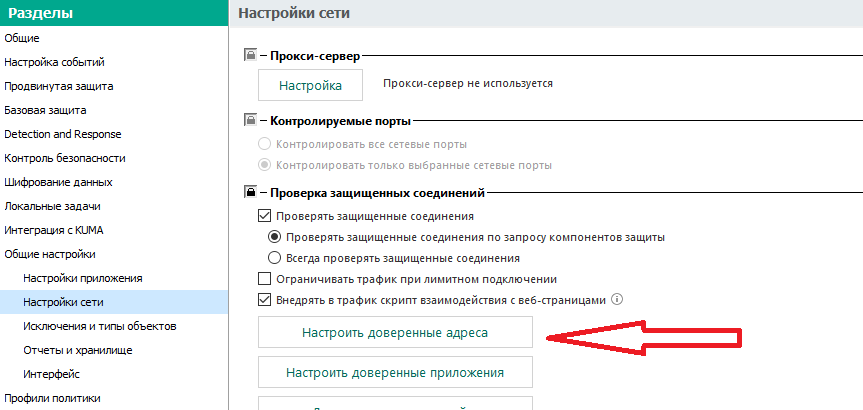Viewport: 863px width, 410px height.
Task: Select Detection and Response in sidebar
Action: (62, 134)
